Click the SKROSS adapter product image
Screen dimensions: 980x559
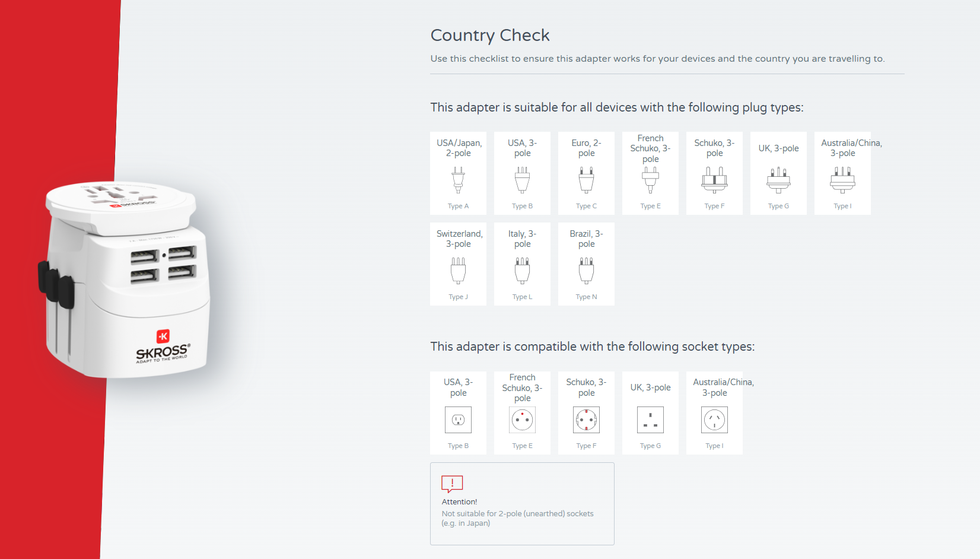128,279
